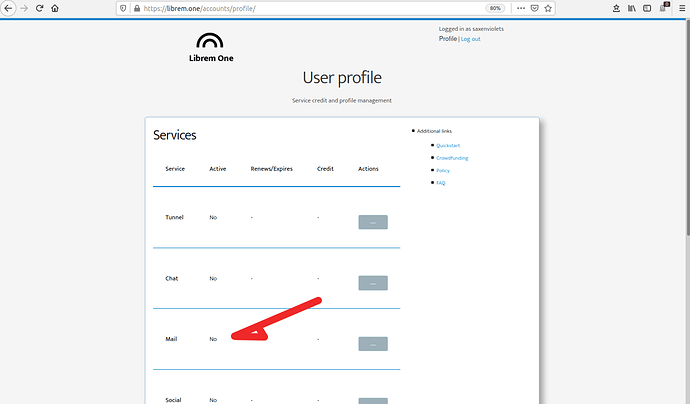Click Chat row Active value No
Viewport: 690px width, 404px height.
213,279
